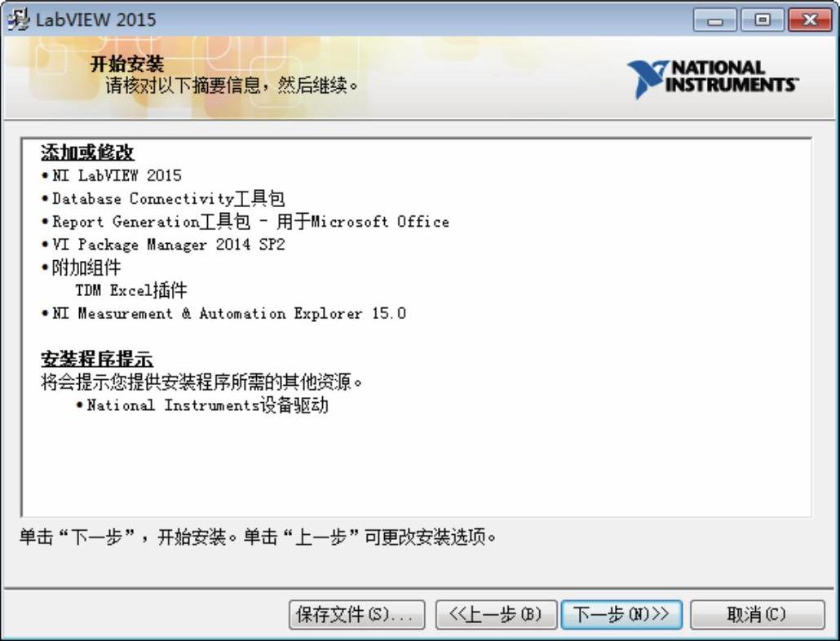Click the 开始安装 header title

point(127,64)
